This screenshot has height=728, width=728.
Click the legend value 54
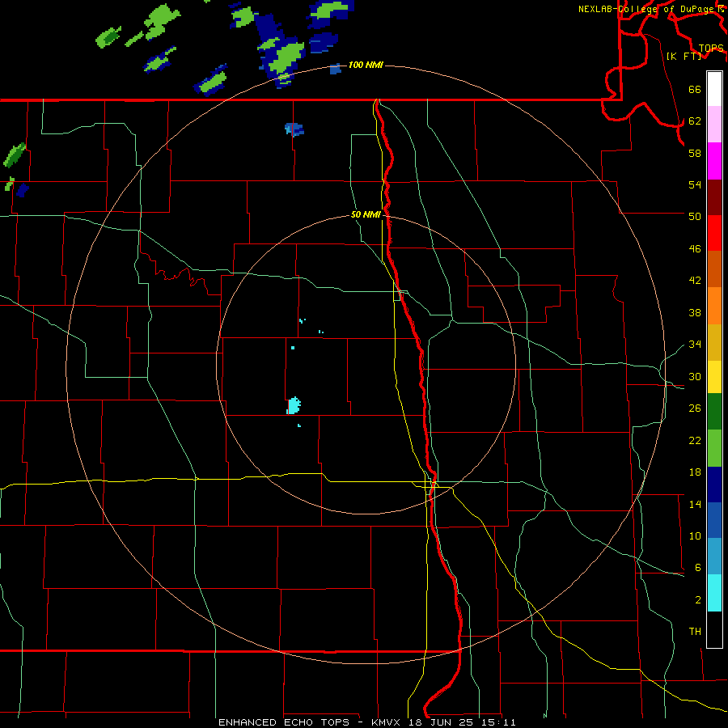tap(695, 184)
